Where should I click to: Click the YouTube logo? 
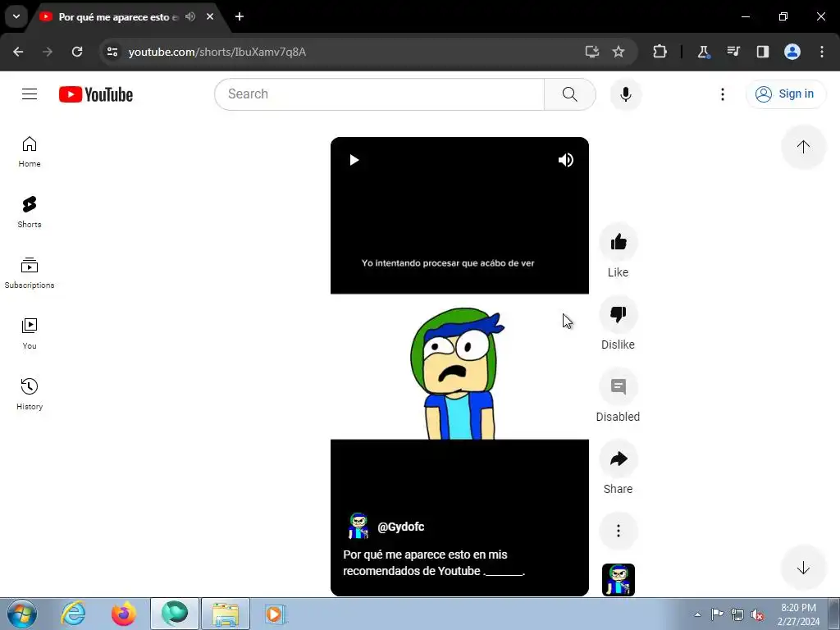(96, 94)
